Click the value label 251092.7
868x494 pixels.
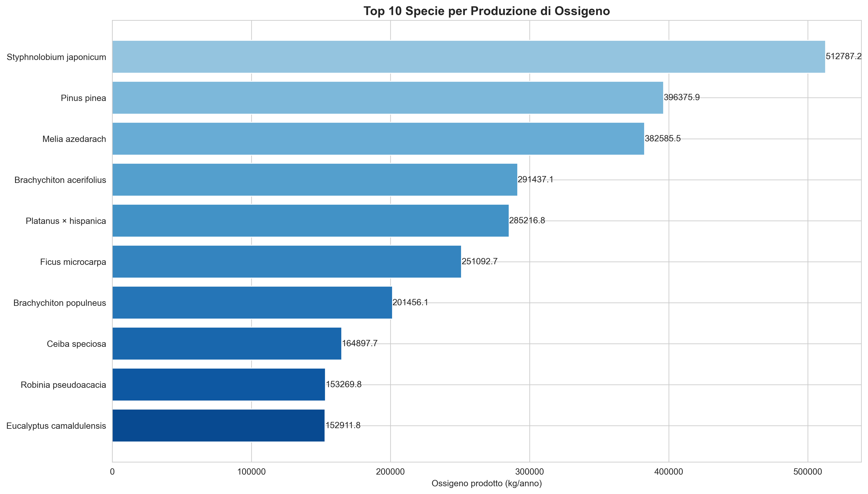[x=479, y=261]
